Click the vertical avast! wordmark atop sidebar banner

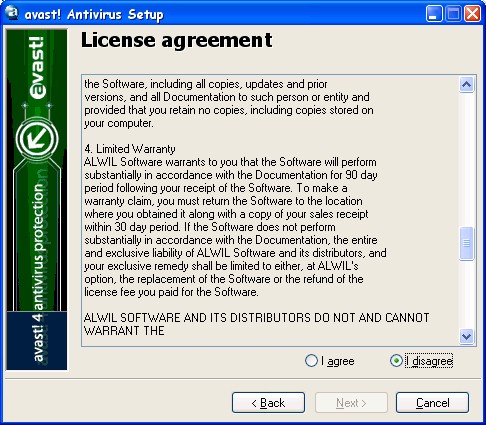tap(37, 68)
